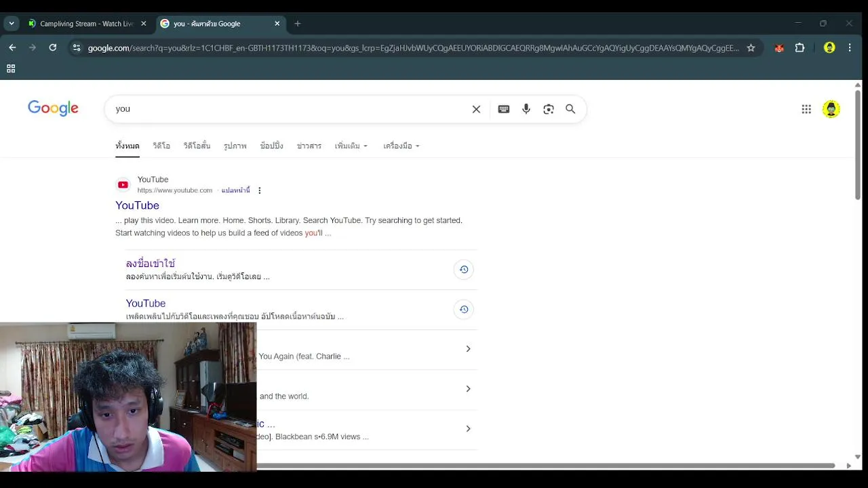
Task: Search by image with Google Lens icon
Action: point(549,109)
